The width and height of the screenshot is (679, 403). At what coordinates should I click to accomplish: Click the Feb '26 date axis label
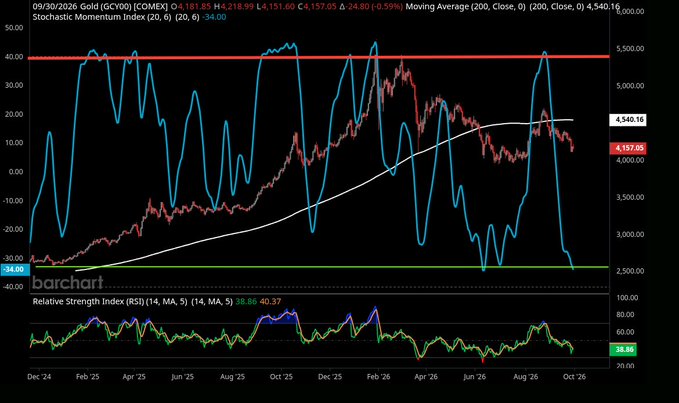coord(378,377)
